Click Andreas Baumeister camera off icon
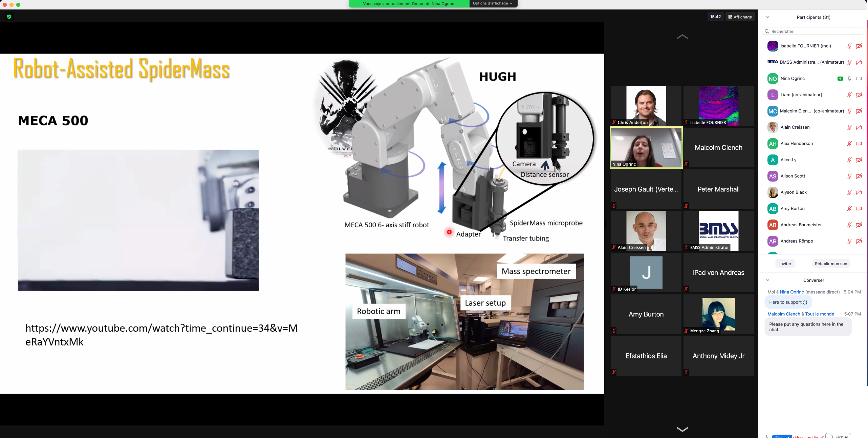This screenshot has height=438, width=868. (x=859, y=225)
